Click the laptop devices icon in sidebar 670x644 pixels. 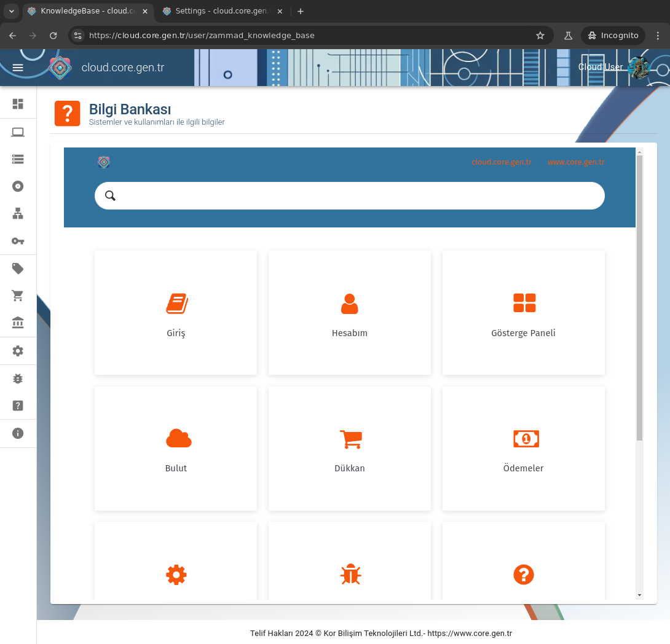pyautogui.click(x=18, y=132)
